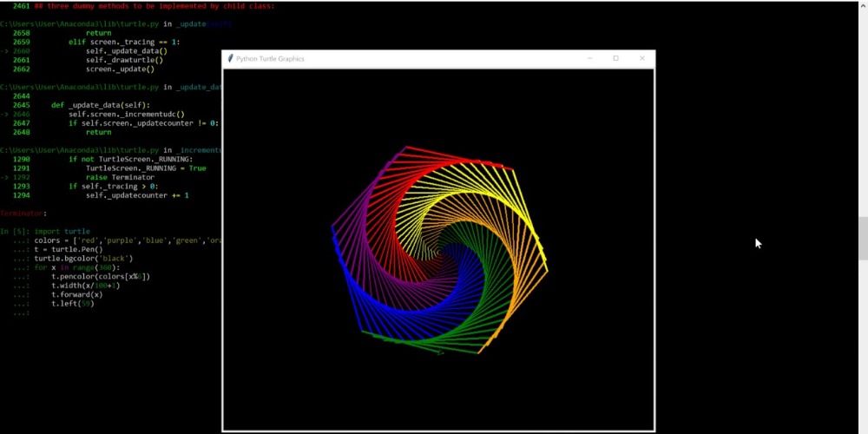The image size is (868, 434).
Task: Click the 'screen._update()' traceback line
Action: 120,69
